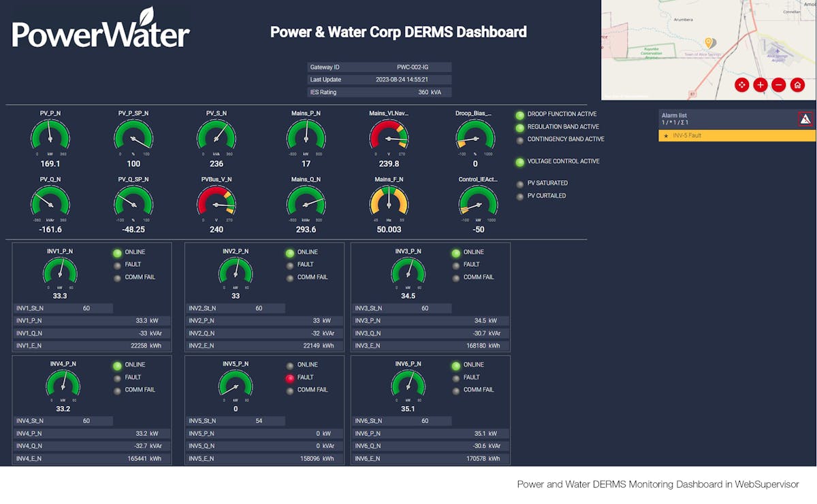Zoom in on the map
This screenshot has height=504, width=817.
tap(760, 85)
